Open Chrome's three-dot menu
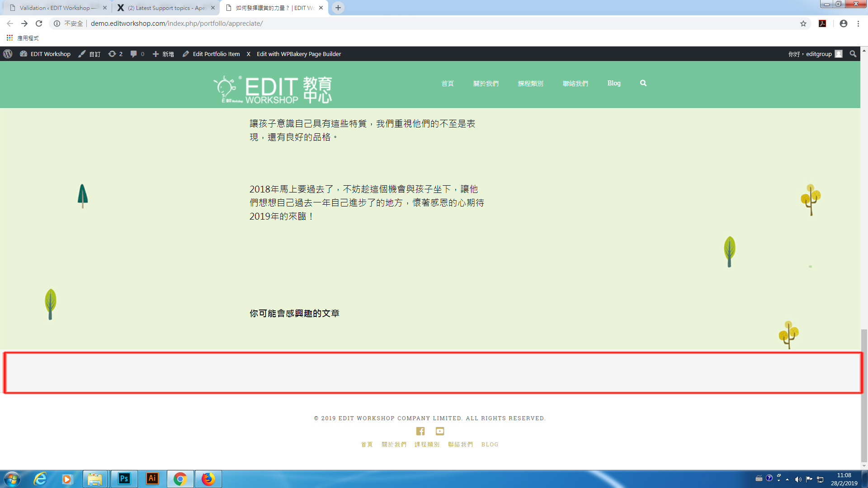The width and height of the screenshot is (868, 488). click(x=858, y=23)
